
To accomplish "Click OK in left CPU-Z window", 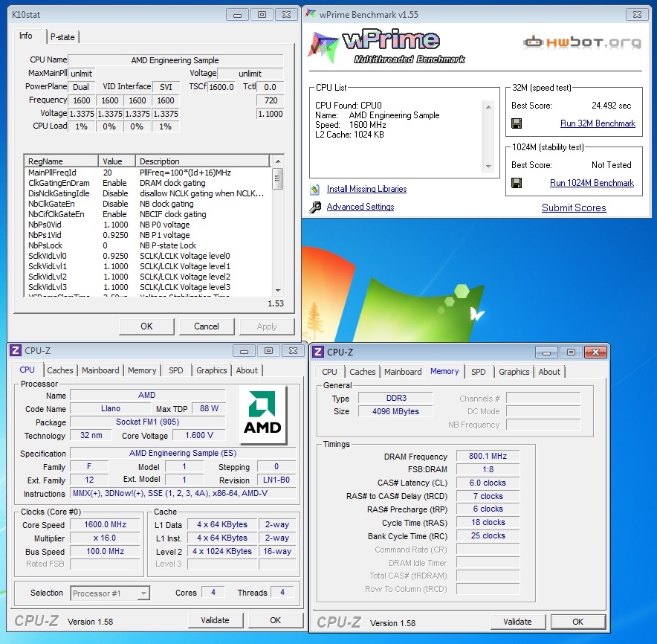I will (x=276, y=620).
